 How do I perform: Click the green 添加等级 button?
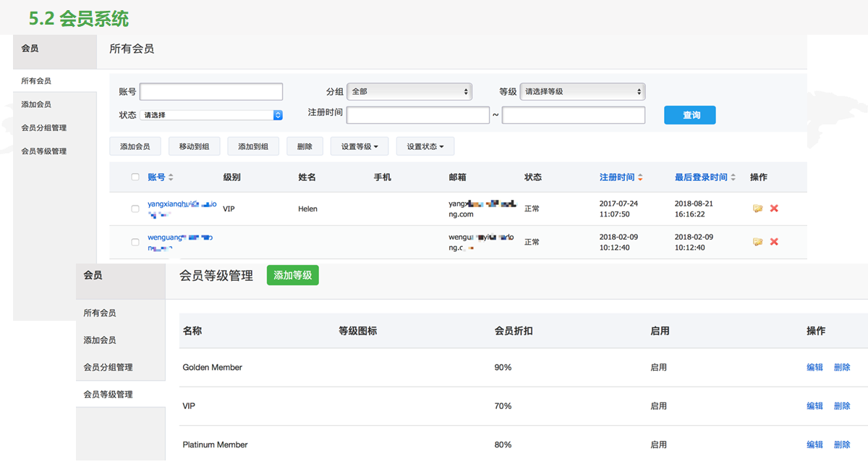coord(292,275)
